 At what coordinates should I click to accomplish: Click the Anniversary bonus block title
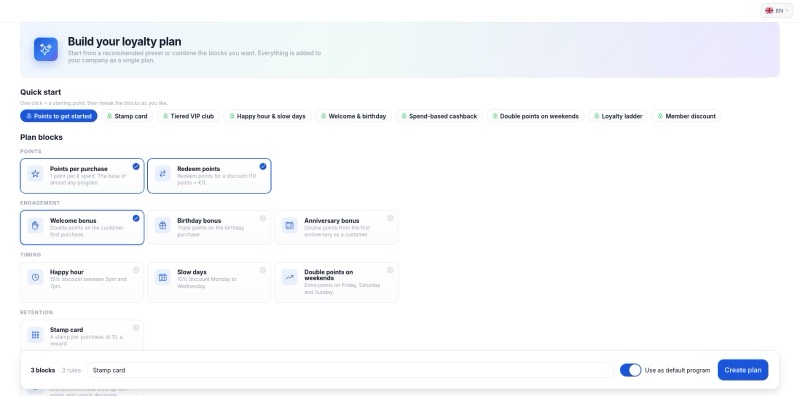coord(332,220)
